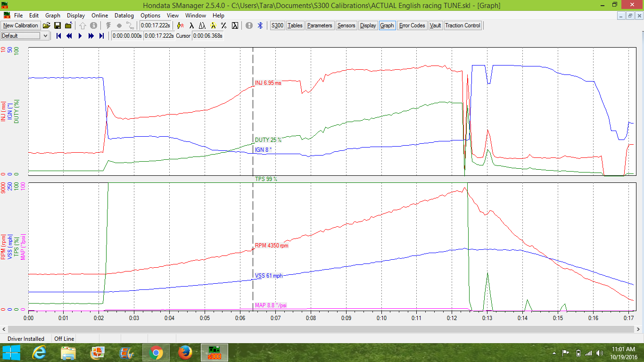
Task: Jump to the datalog start
Action: pyautogui.click(x=59, y=36)
